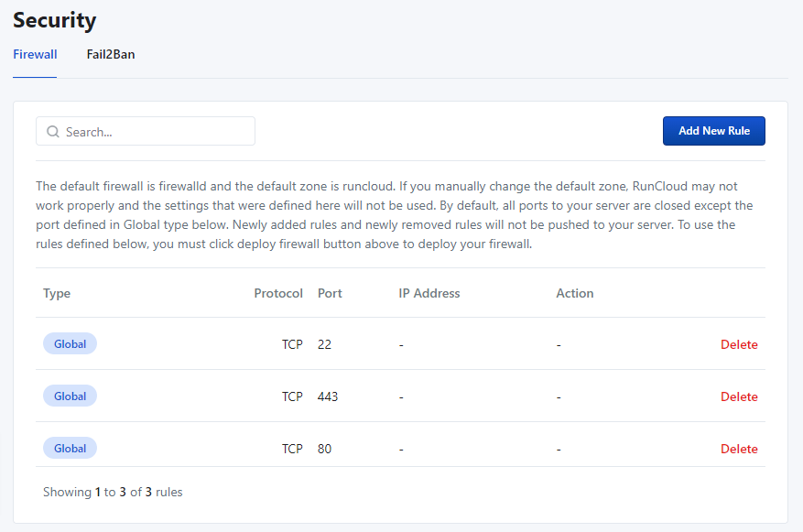The image size is (803, 532).
Task: Click the search magnifier icon
Action: click(x=53, y=132)
